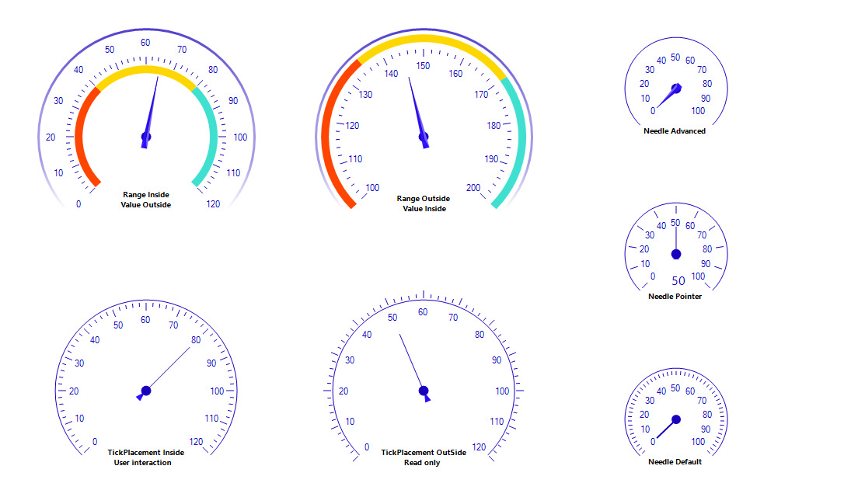
Task: Click 110 tick label in TickPlacement OutSide gauge
Action: (497, 422)
